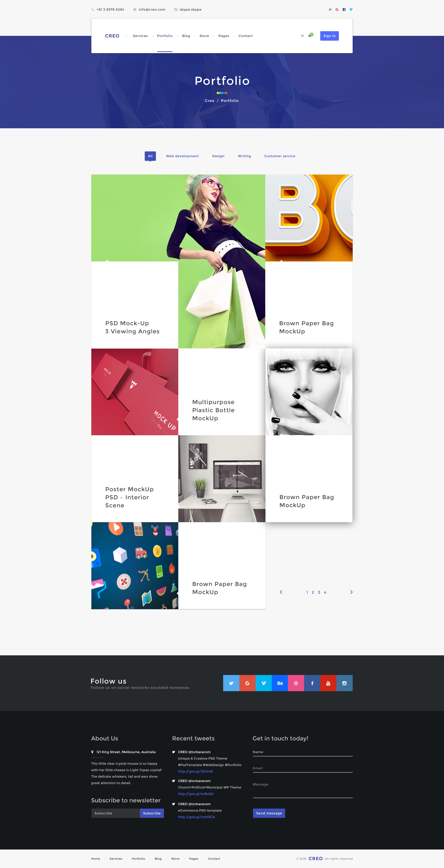Click the Twitter icon in Follow us bar
This screenshot has height=868, width=444.
[x=231, y=683]
